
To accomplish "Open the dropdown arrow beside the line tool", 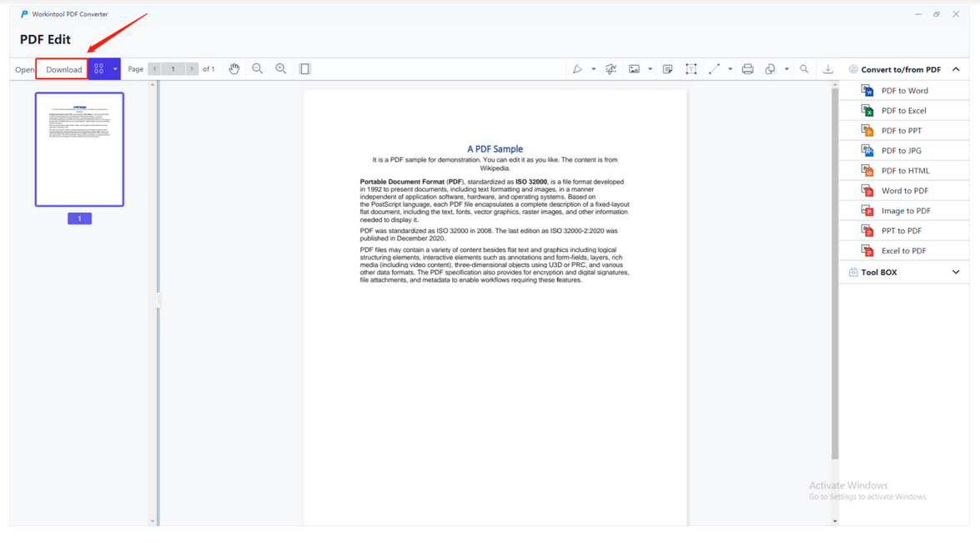I will point(730,69).
